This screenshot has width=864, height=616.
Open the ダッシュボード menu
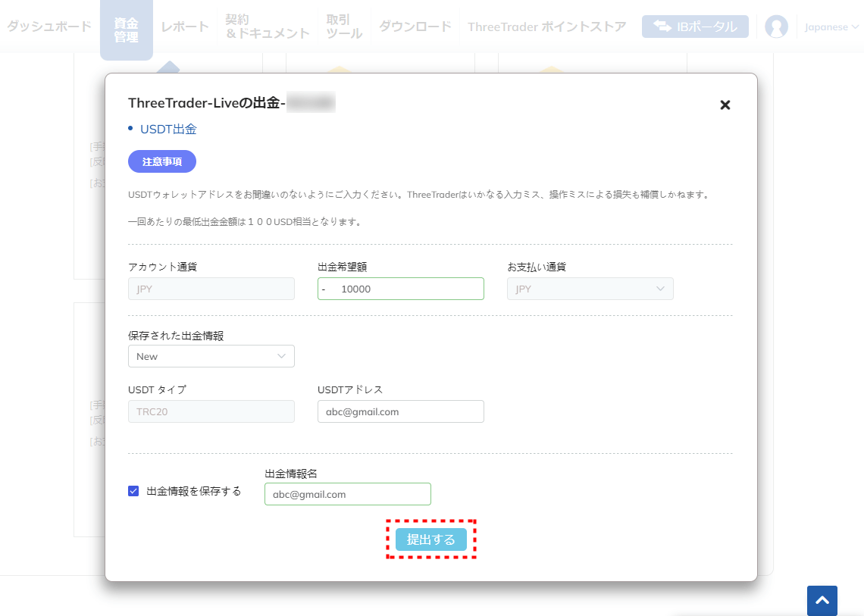pyautogui.click(x=49, y=27)
